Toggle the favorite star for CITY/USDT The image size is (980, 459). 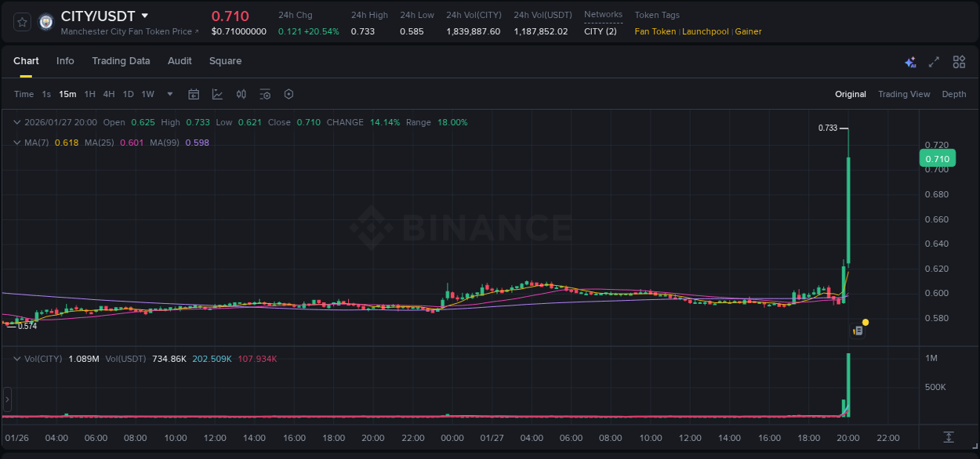tap(21, 21)
